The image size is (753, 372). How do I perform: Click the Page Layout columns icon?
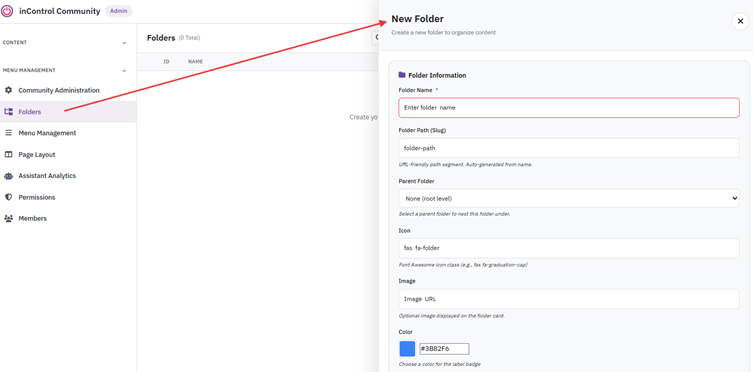(8, 155)
